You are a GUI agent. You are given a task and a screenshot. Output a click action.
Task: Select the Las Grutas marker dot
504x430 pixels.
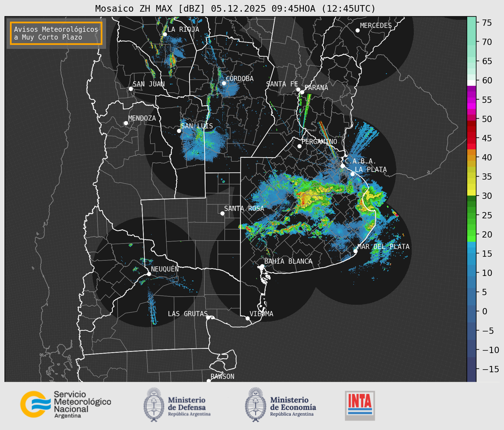point(208,318)
